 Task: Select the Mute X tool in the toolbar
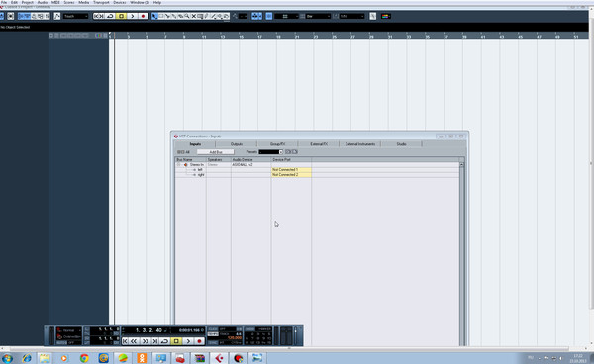(x=194, y=16)
